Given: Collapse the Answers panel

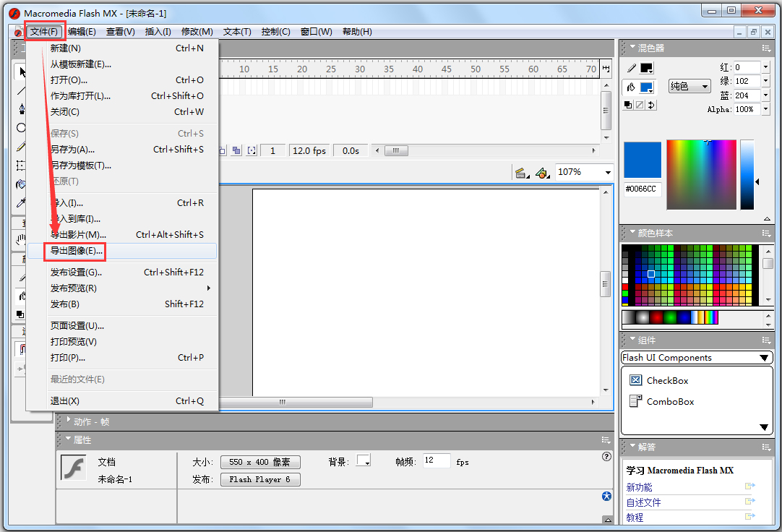Looking at the screenshot, I should click(x=632, y=446).
